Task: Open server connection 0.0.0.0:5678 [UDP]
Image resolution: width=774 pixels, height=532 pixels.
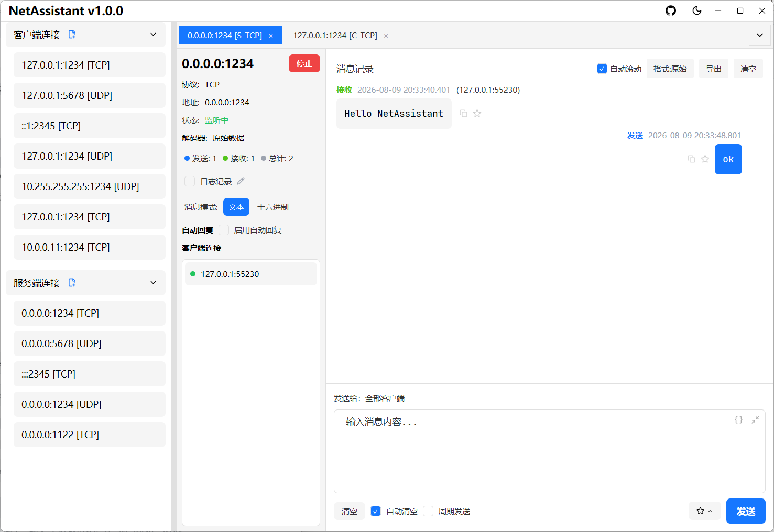Action: pyautogui.click(x=90, y=343)
